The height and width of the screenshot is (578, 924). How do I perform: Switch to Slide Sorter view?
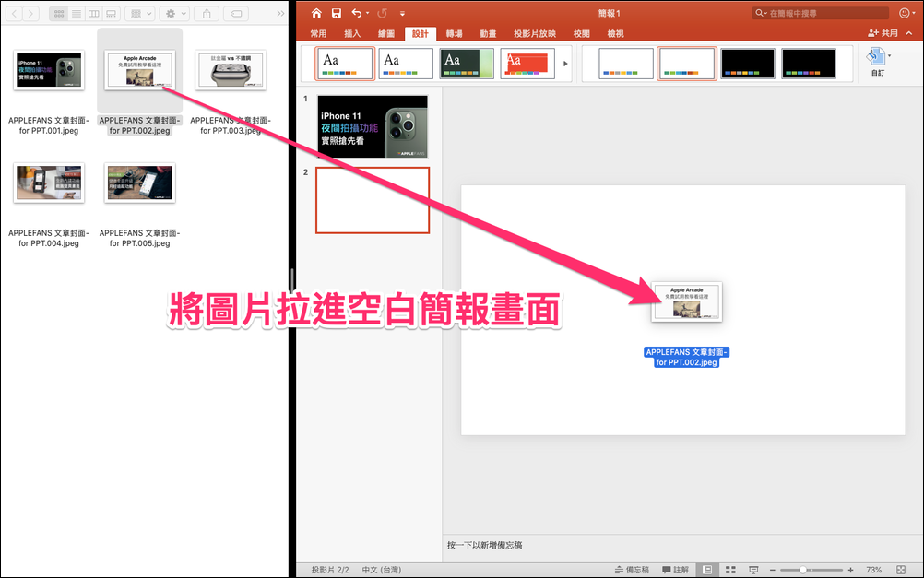[730, 570]
